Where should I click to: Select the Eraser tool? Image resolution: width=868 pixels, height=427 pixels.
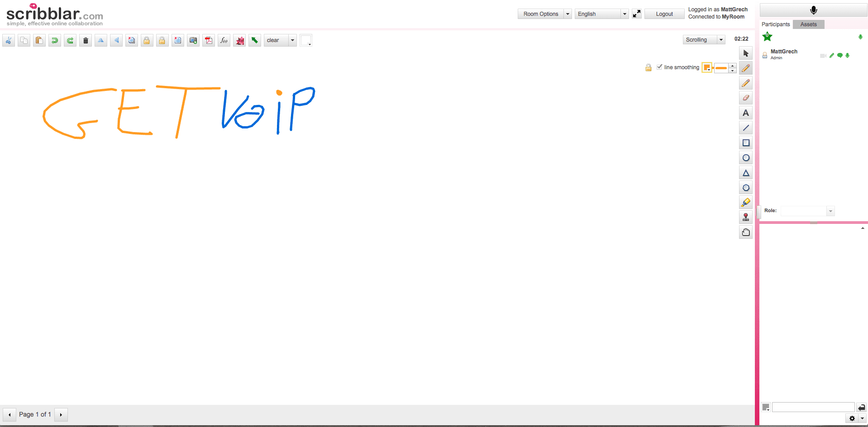pos(746,98)
